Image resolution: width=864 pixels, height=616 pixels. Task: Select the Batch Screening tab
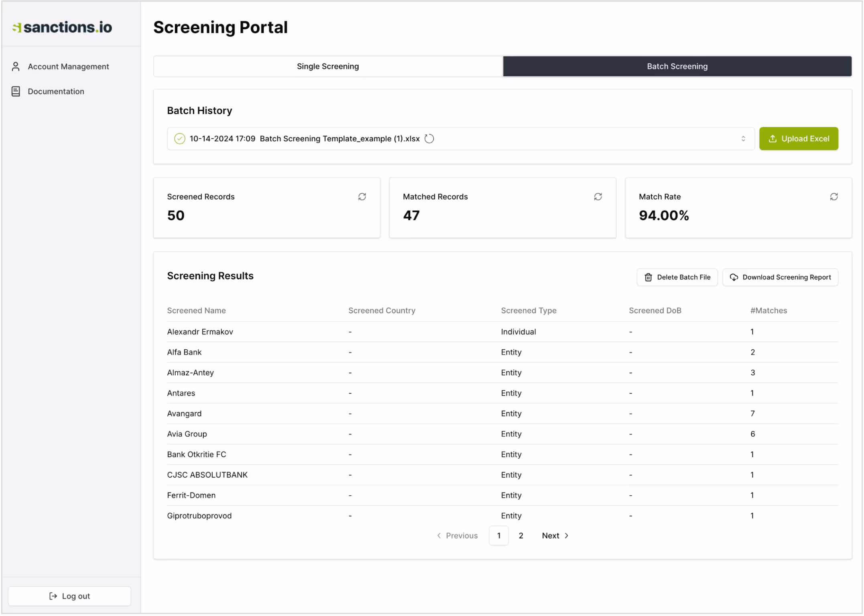677,67
